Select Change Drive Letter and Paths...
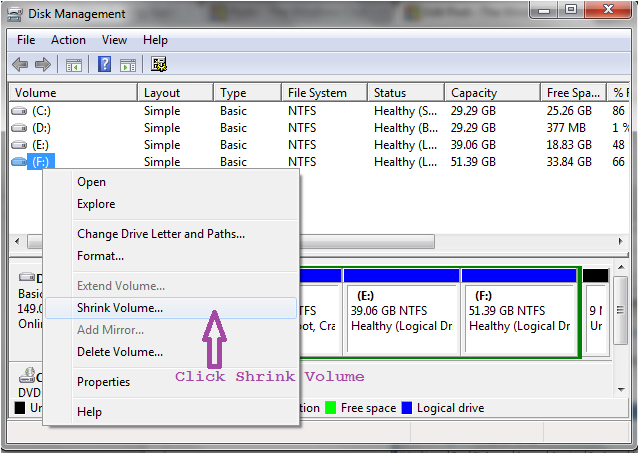The width and height of the screenshot is (639, 454). click(161, 234)
